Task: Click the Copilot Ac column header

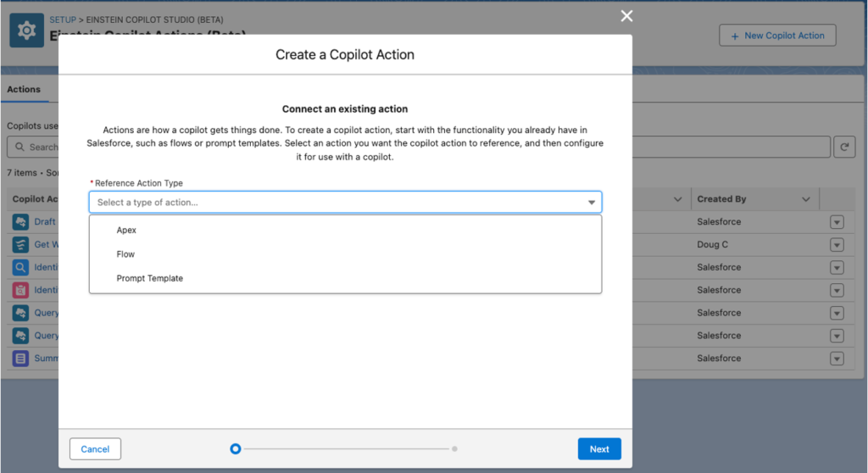Action: (x=35, y=199)
